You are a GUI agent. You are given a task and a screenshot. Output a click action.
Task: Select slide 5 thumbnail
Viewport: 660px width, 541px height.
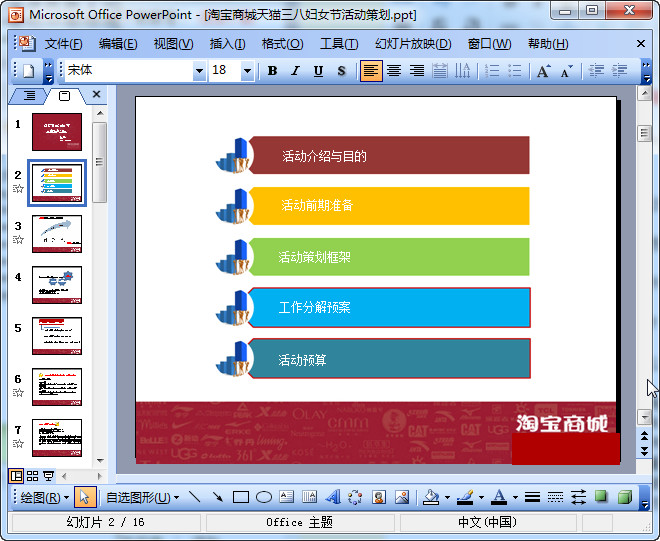tap(57, 336)
